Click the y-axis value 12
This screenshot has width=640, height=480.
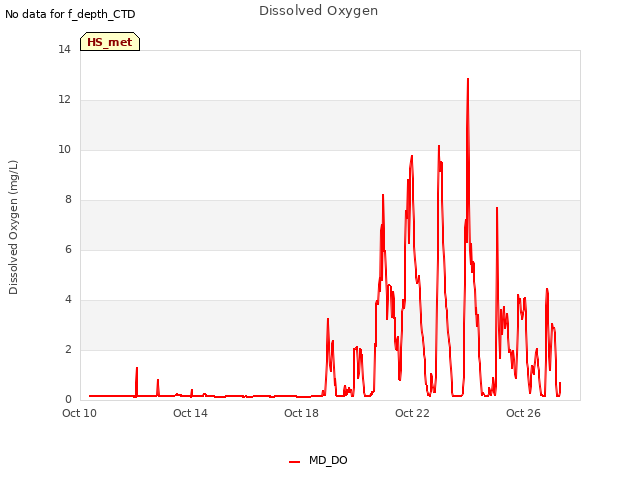pyautogui.click(x=64, y=99)
